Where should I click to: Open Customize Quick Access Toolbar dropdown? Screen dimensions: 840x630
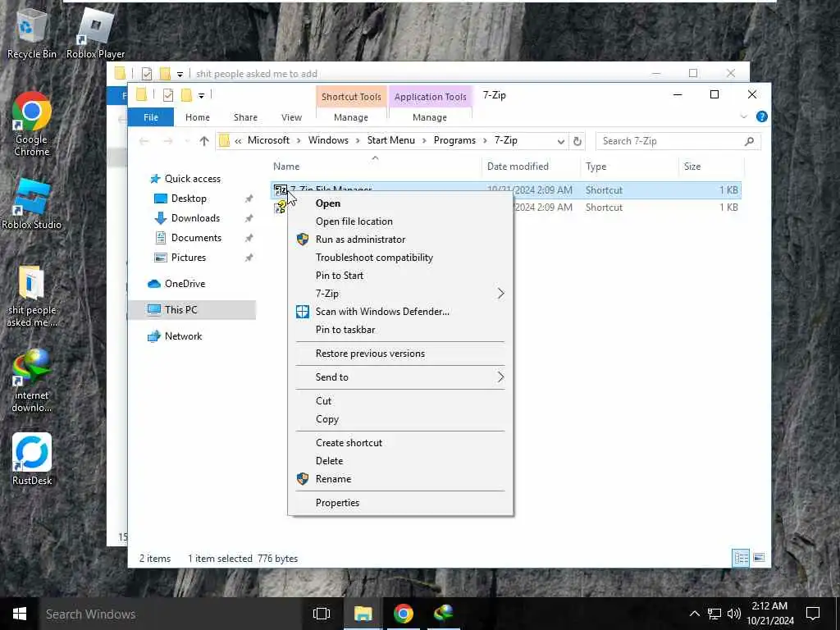(201, 96)
